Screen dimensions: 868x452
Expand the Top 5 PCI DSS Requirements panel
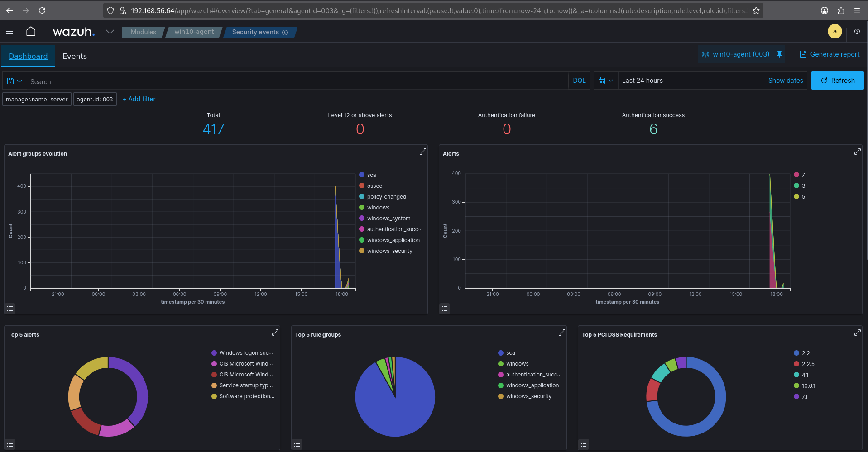point(857,333)
